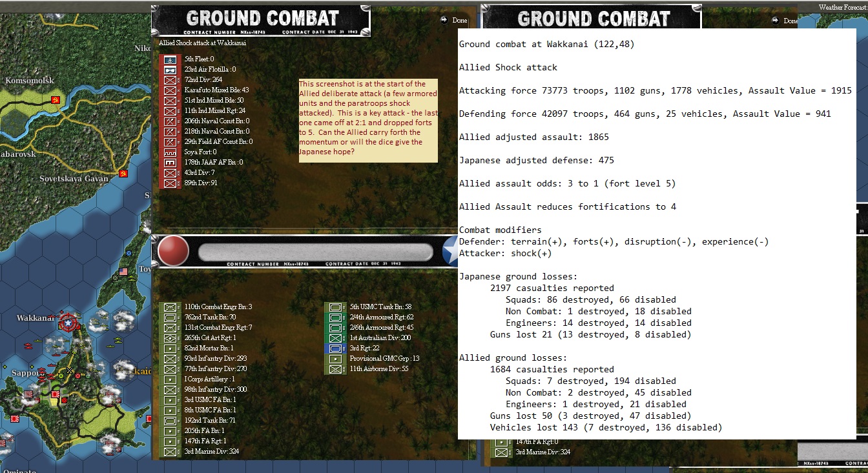Click the Komsomolsk map label
This screenshot has width=868, height=473.
point(30,81)
